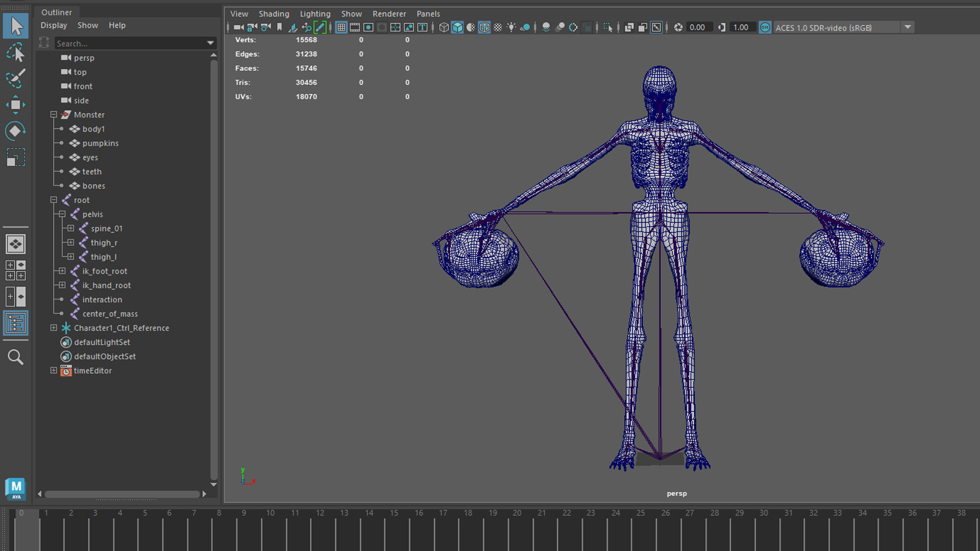The image size is (980, 551).
Task: Click the camera Bookmarks icon
Action: click(279, 28)
